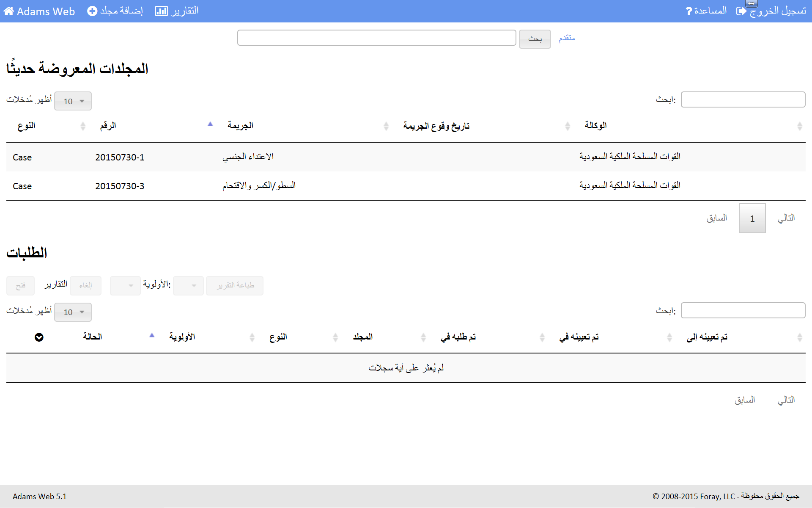Go to page 1 of recent folders
The height and width of the screenshot is (508, 812).
coord(752,218)
